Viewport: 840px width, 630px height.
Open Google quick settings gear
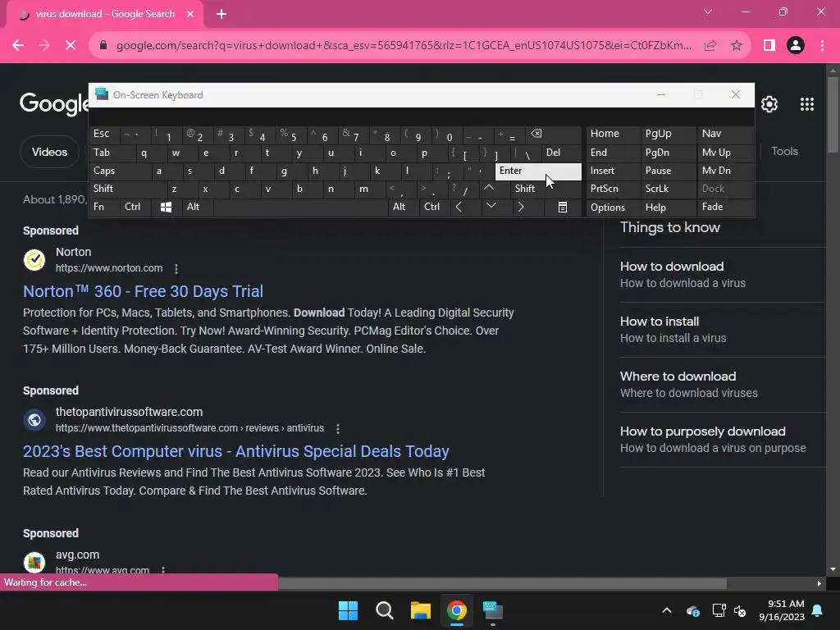point(769,104)
